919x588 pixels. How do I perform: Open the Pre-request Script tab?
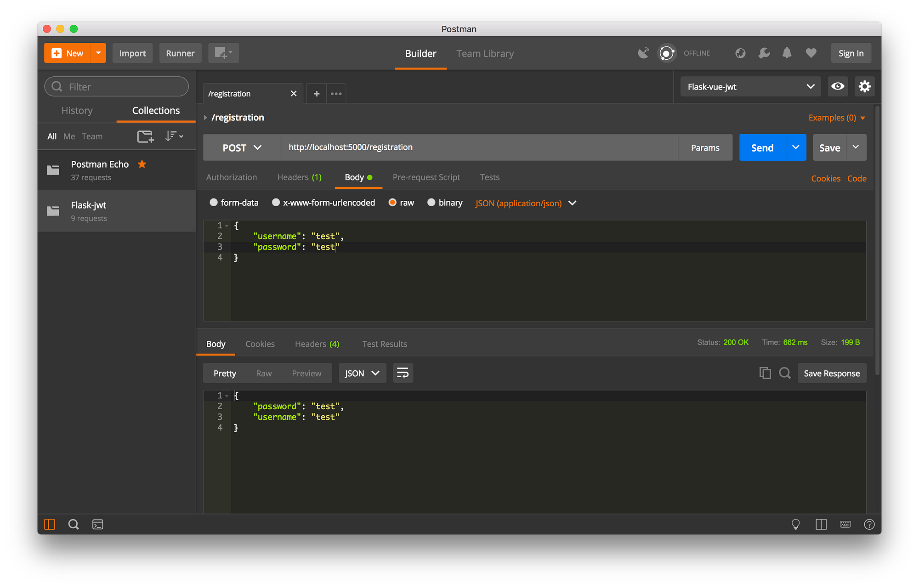pyautogui.click(x=426, y=177)
